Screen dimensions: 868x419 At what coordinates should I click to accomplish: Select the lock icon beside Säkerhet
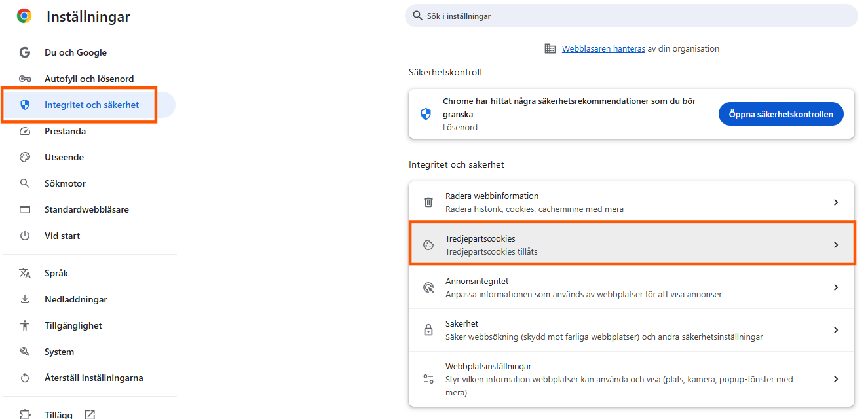[428, 330]
